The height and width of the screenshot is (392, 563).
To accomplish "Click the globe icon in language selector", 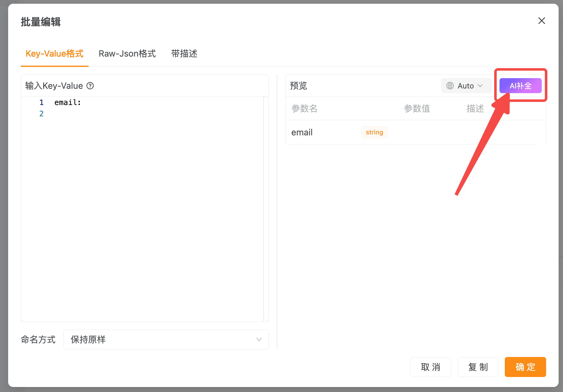I will click(450, 86).
